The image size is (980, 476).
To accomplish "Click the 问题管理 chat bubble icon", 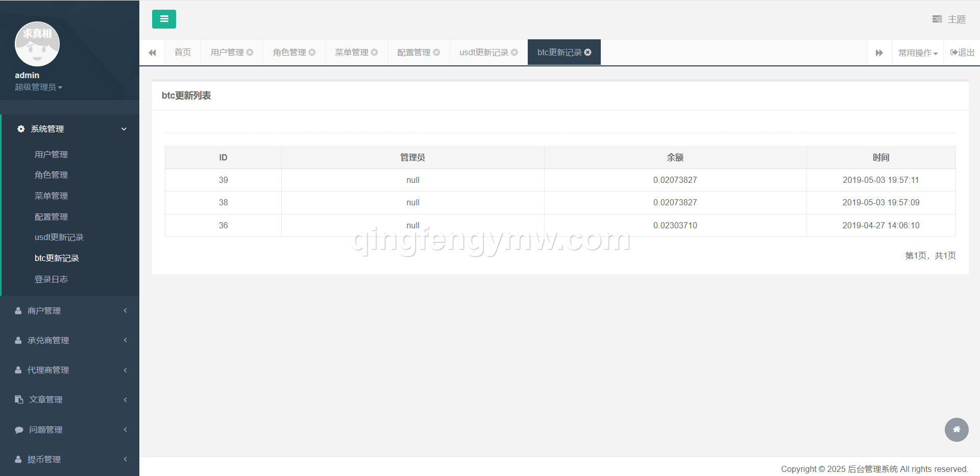I will [x=19, y=430].
